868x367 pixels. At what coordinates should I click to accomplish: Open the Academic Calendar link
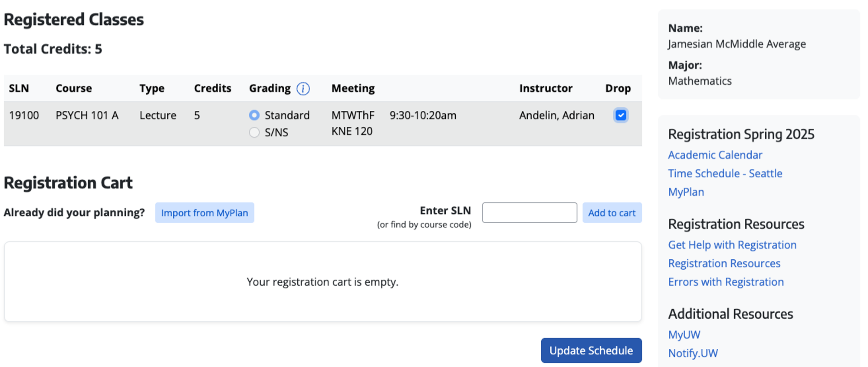715,155
